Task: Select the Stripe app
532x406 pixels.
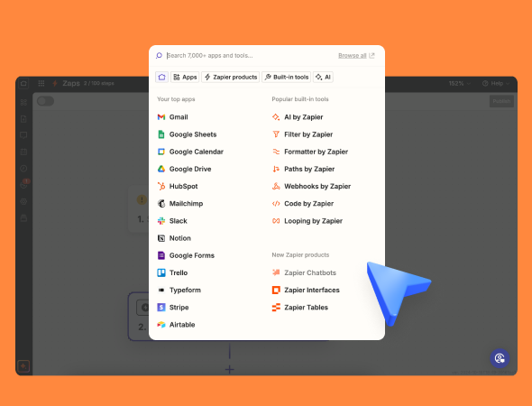Action: (x=173, y=308)
